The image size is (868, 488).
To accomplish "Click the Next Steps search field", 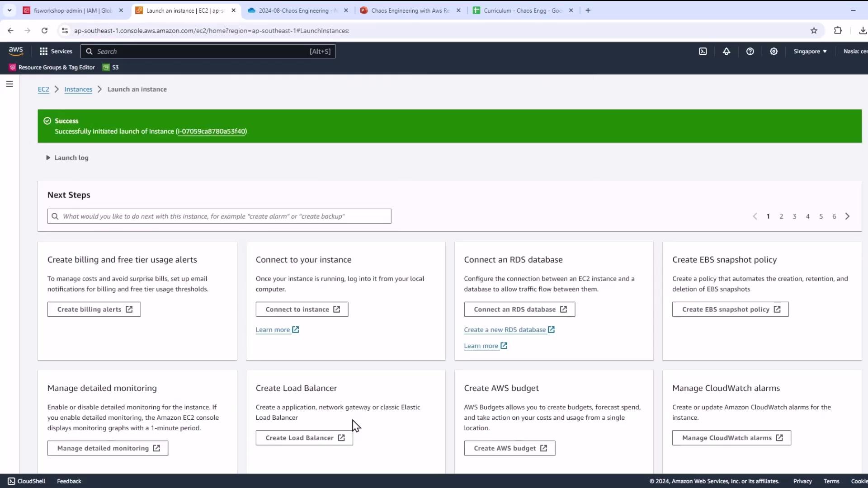I will click(x=219, y=216).
